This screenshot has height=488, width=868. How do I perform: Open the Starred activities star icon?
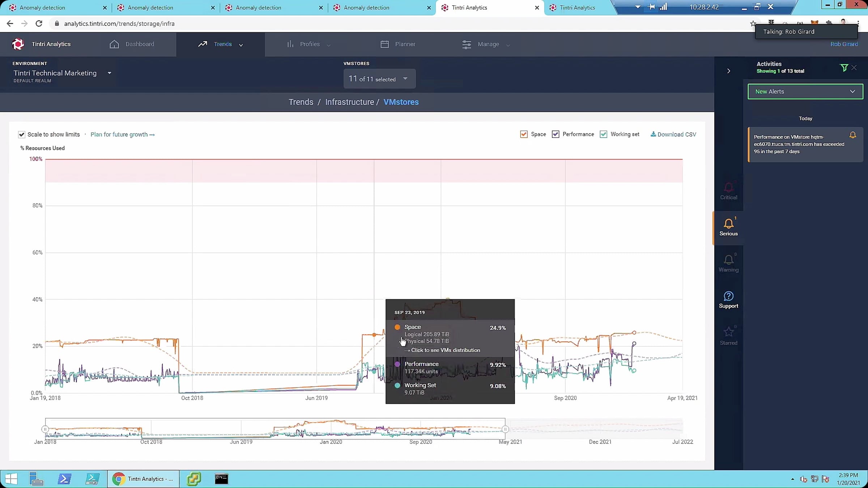coord(728,332)
